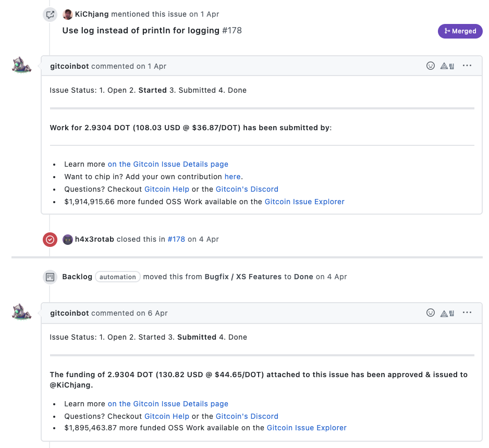The height and width of the screenshot is (448, 489).
Task: Open Backlog project link
Action: click(77, 277)
